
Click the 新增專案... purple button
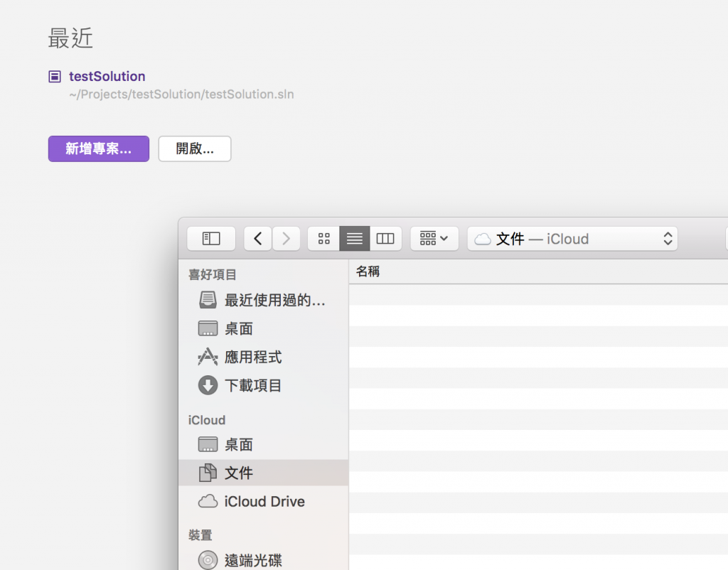[99, 149]
